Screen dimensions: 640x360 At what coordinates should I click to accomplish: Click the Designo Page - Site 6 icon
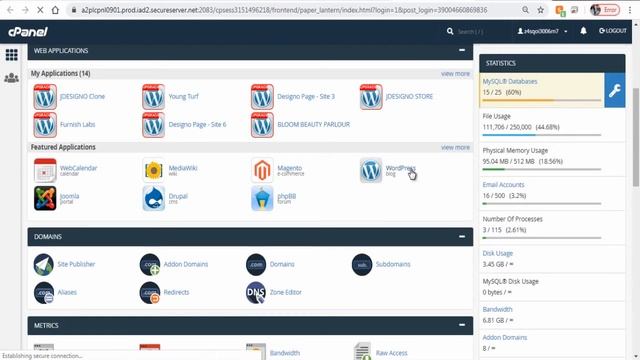pos(153,125)
